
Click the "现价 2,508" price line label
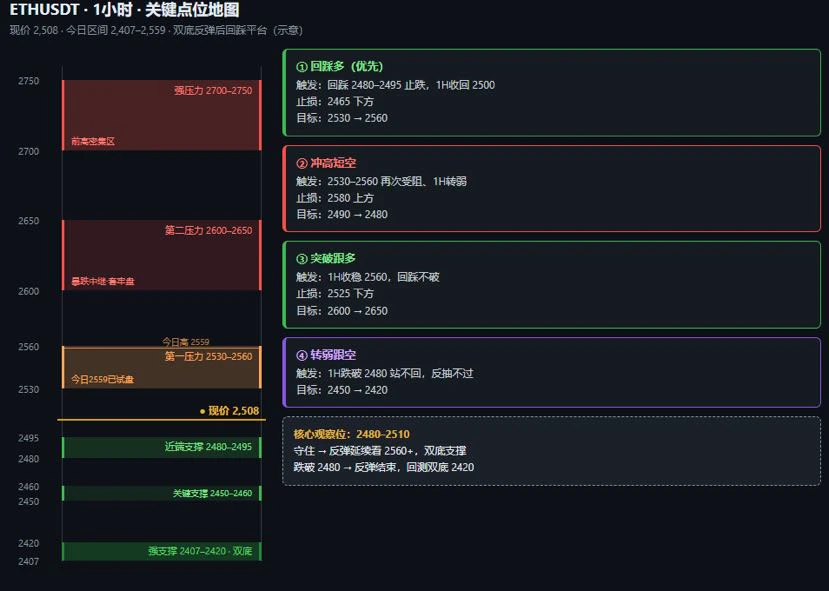229,411
